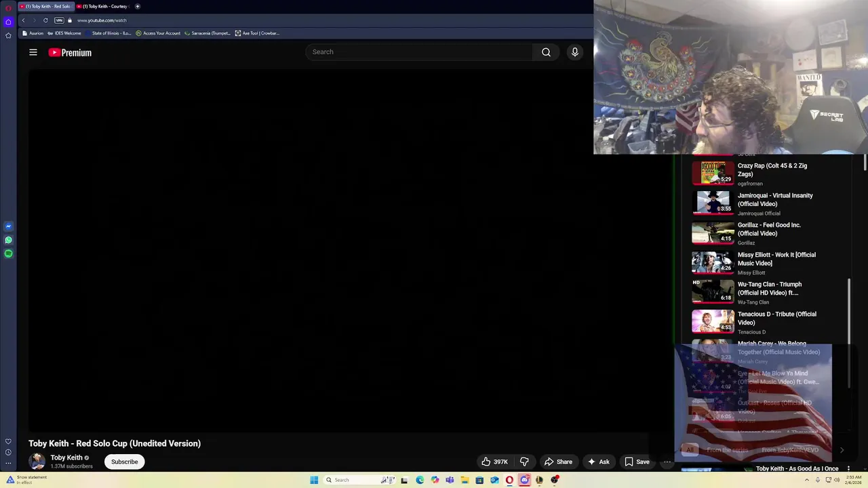Open the Axe Tool | Crowbar bookmark

[x=257, y=33]
